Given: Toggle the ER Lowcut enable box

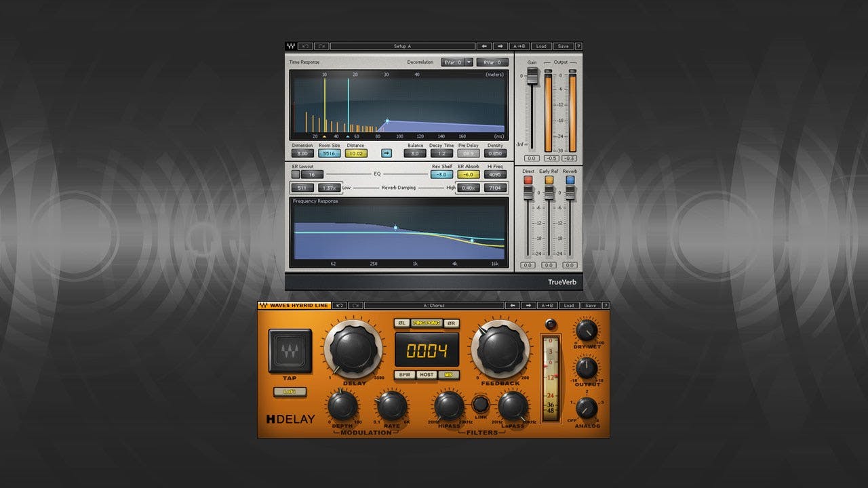Looking at the screenshot, I should (296, 174).
